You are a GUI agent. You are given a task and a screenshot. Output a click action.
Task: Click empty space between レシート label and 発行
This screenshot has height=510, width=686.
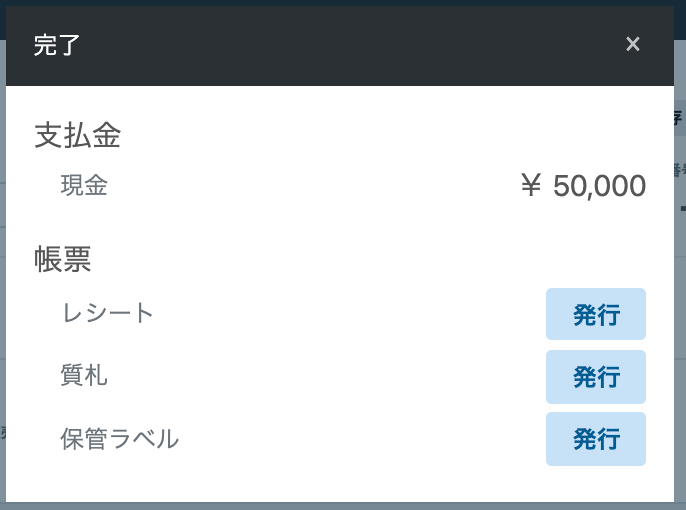(350, 314)
